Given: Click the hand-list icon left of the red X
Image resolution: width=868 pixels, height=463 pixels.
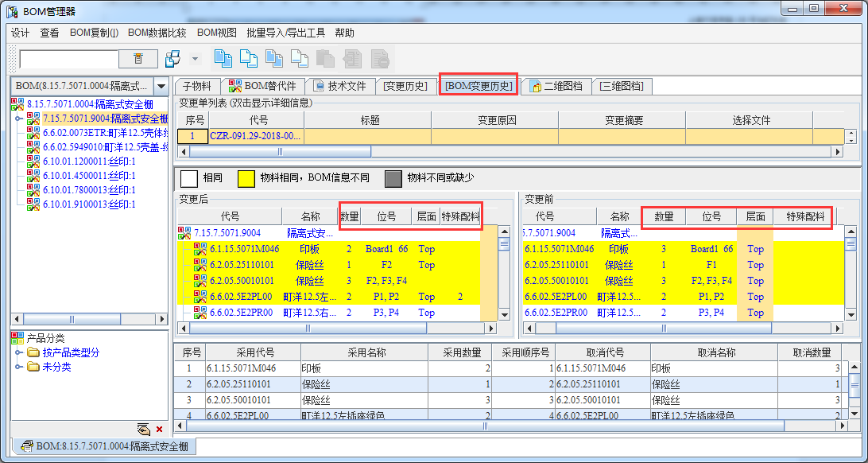Looking at the screenshot, I should 143,429.
